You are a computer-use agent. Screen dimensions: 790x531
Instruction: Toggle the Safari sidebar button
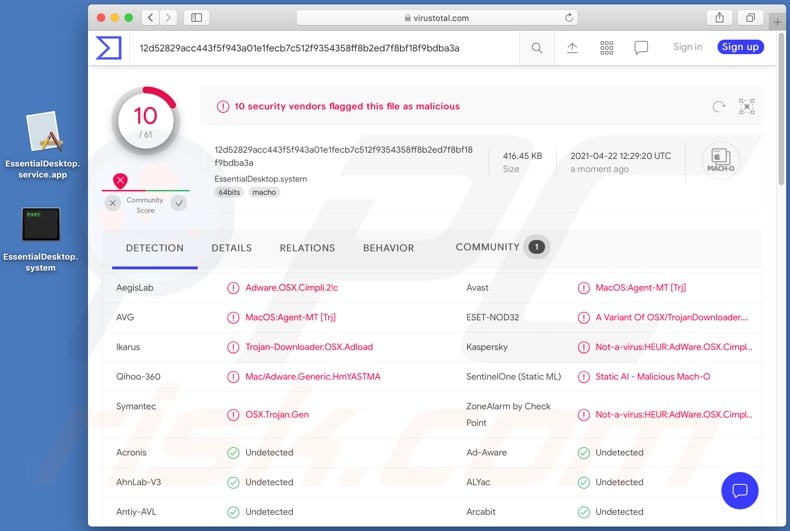pyautogui.click(x=196, y=18)
